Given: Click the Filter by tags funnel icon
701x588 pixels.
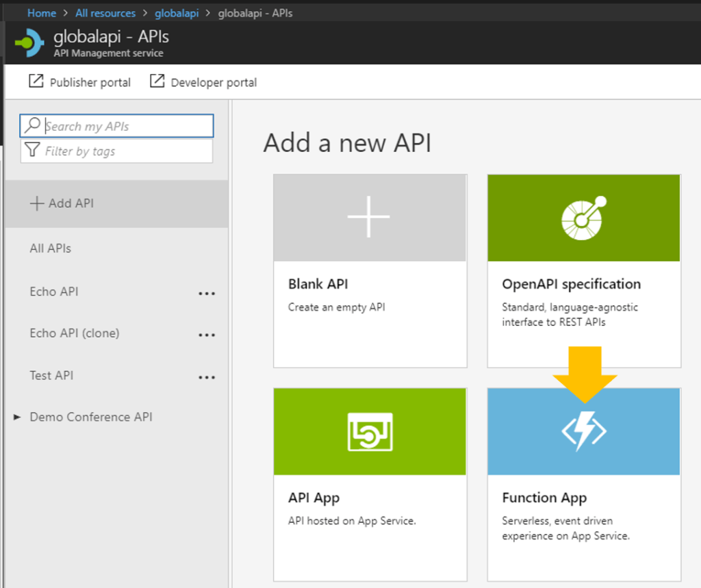Looking at the screenshot, I should tap(32, 150).
